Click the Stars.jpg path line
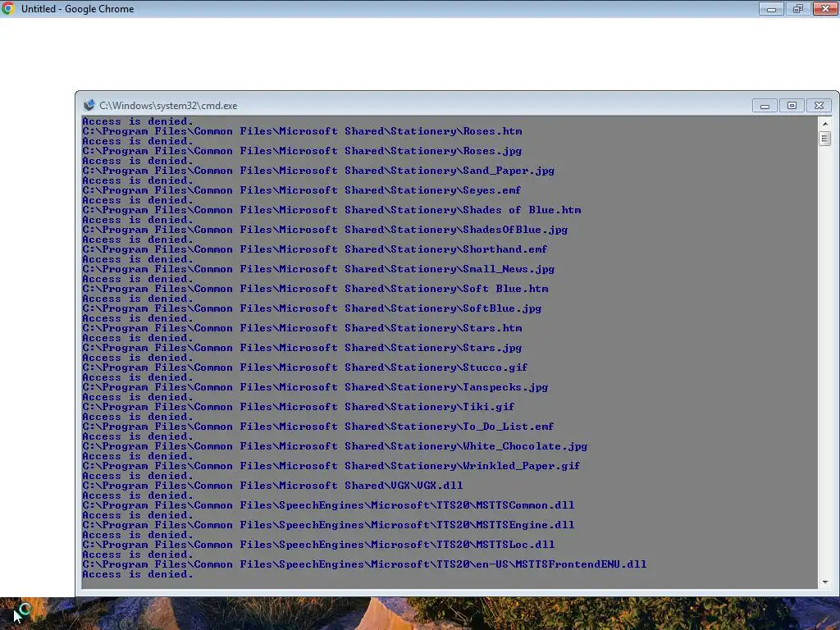The width and height of the screenshot is (840, 630). coord(302,348)
